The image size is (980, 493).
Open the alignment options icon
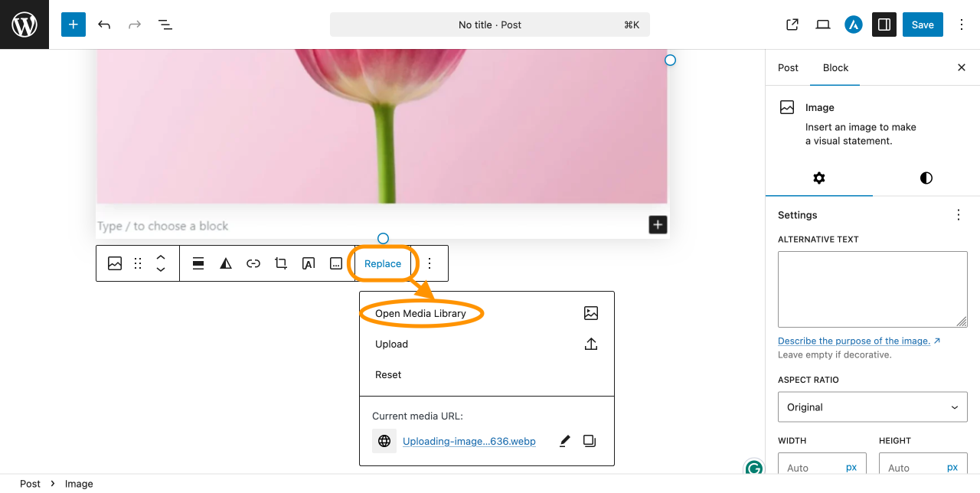(198, 263)
